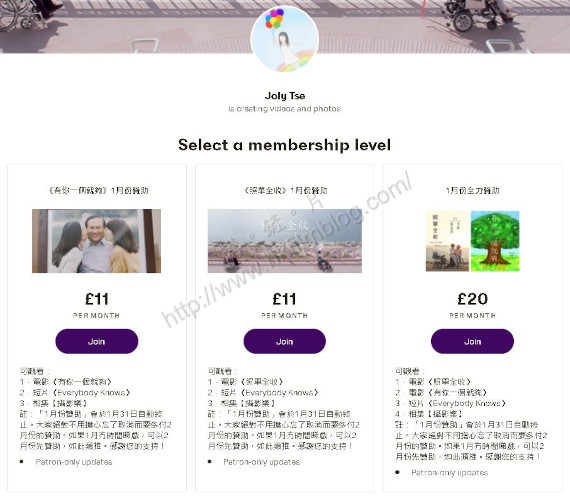Join the middle £11 membership tier
The image size is (570, 498).
[x=285, y=341]
